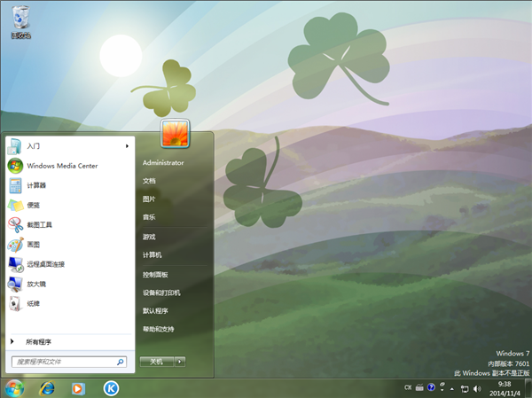Launch the Magnifier (放大镜) tool
532x398 pixels.
[x=35, y=284]
